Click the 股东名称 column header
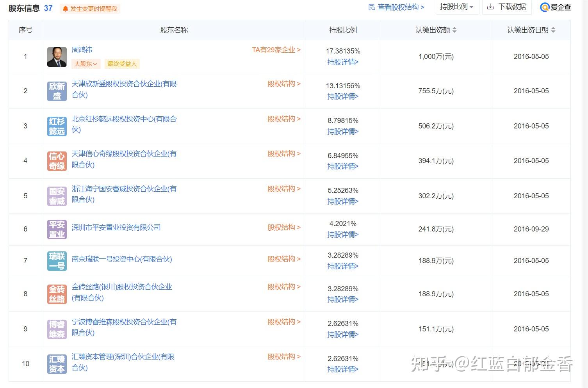This screenshot has height=388, width=588. pyautogui.click(x=174, y=30)
